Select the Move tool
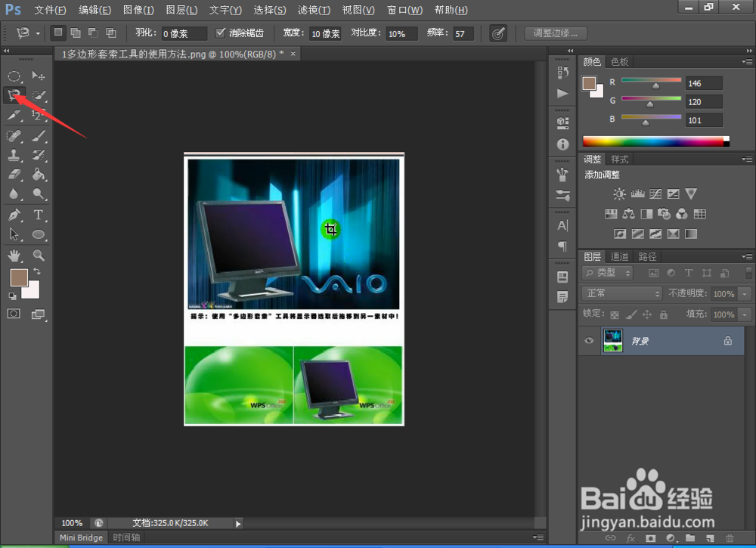The width and height of the screenshot is (756, 548). point(38,76)
